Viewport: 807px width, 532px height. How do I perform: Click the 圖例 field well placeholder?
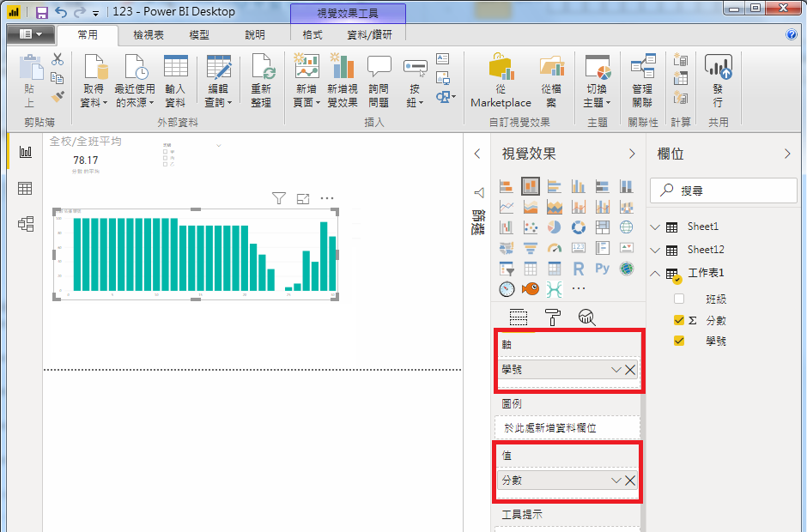tap(567, 427)
